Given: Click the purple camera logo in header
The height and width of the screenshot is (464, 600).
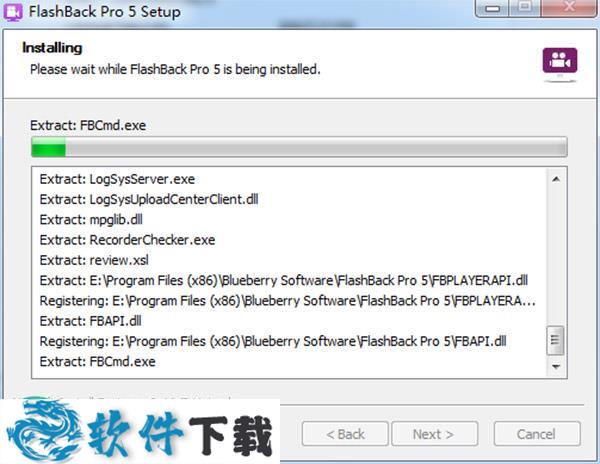Looking at the screenshot, I should pos(560,60).
